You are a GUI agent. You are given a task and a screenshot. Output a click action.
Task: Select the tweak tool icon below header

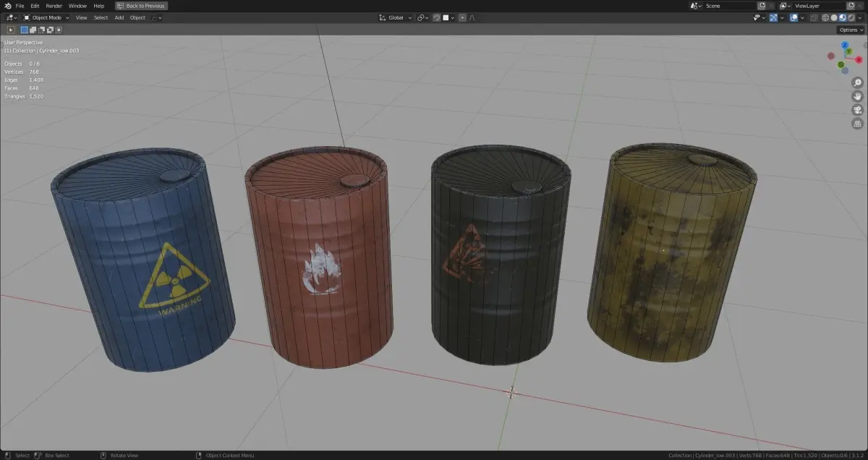pyautogui.click(x=11, y=30)
